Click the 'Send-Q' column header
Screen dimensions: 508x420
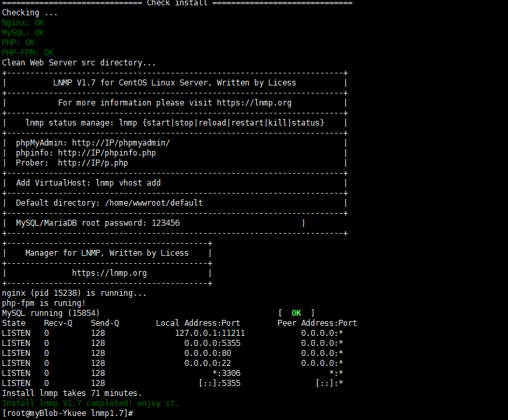[x=105, y=323]
